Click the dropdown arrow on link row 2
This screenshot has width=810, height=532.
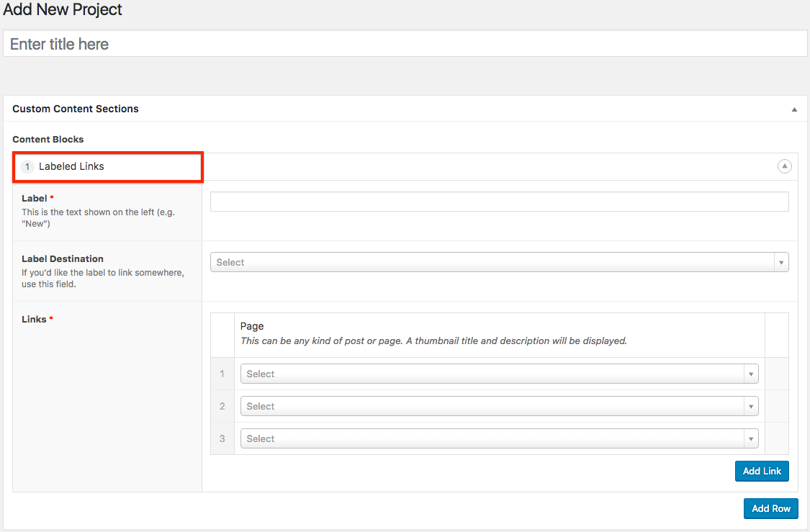click(x=750, y=407)
